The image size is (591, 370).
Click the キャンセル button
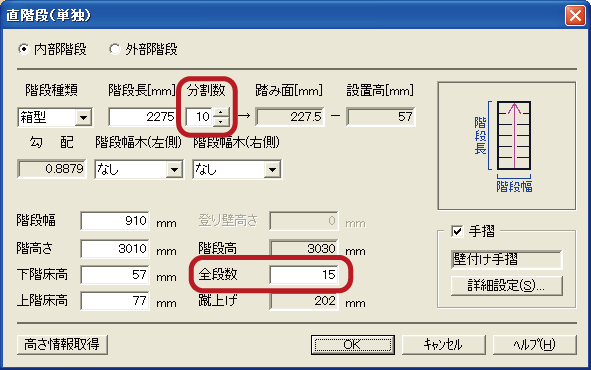[x=444, y=344]
